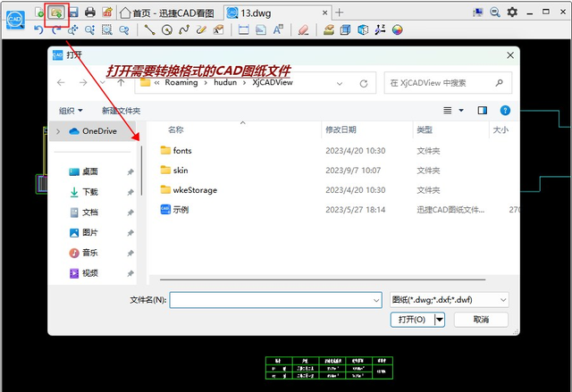Open the settings gear in title bar
The width and height of the screenshot is (572, 392).
(512, 12)
